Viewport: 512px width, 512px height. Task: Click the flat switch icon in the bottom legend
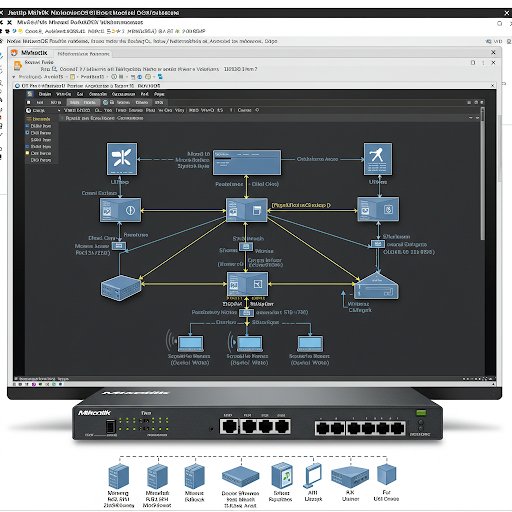click(x=240, y=477)
